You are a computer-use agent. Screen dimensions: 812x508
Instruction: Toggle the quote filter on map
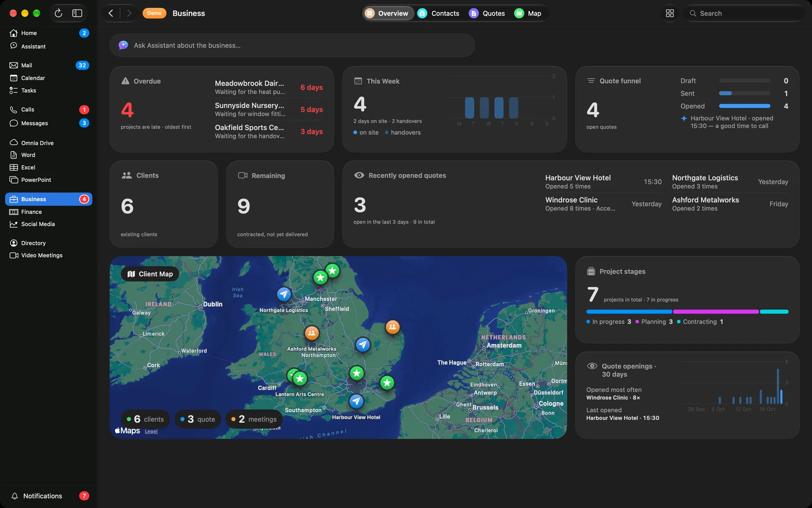point(198,419)
